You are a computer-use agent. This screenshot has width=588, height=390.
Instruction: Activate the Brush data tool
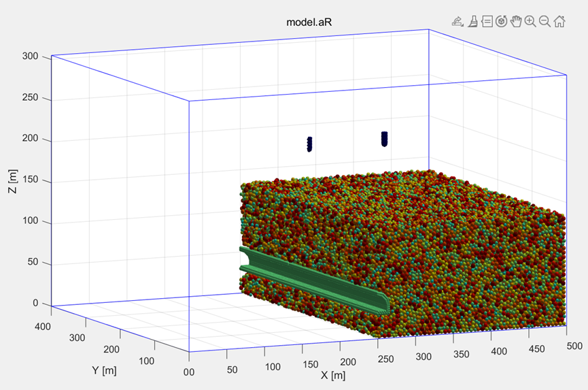(472, 21)
